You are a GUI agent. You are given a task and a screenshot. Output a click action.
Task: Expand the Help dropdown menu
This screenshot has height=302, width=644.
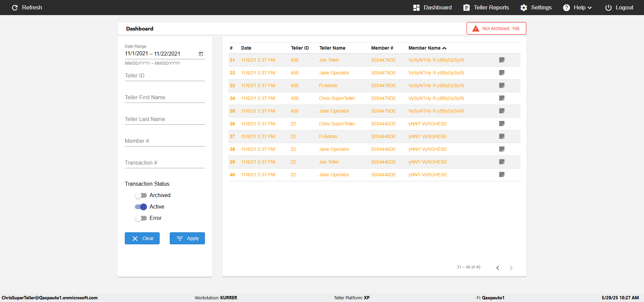[x=577, y=7]
